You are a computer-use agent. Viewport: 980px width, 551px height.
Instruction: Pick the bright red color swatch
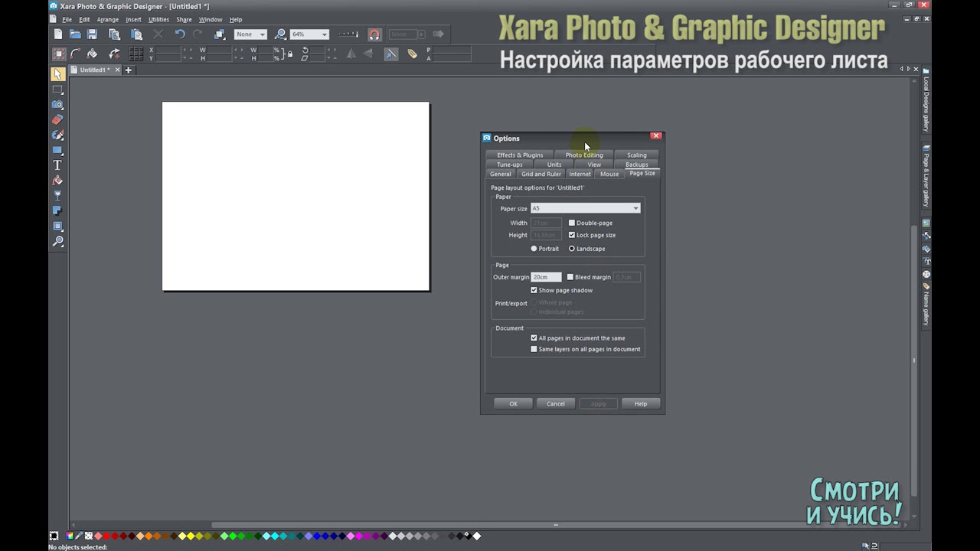(108, 536)
